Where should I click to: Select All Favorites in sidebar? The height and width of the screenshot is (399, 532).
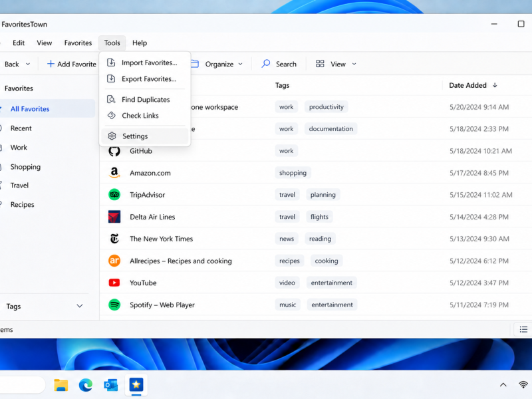(x=47, y=109)
